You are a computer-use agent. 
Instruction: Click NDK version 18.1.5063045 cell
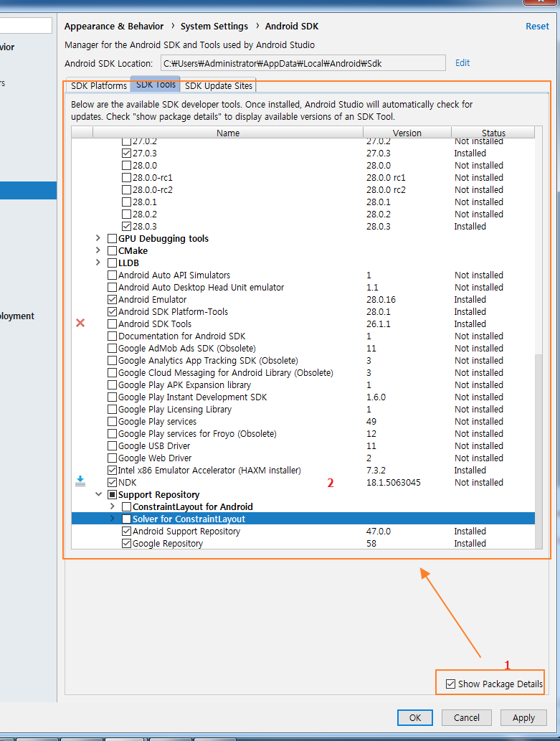pos(393,483)
